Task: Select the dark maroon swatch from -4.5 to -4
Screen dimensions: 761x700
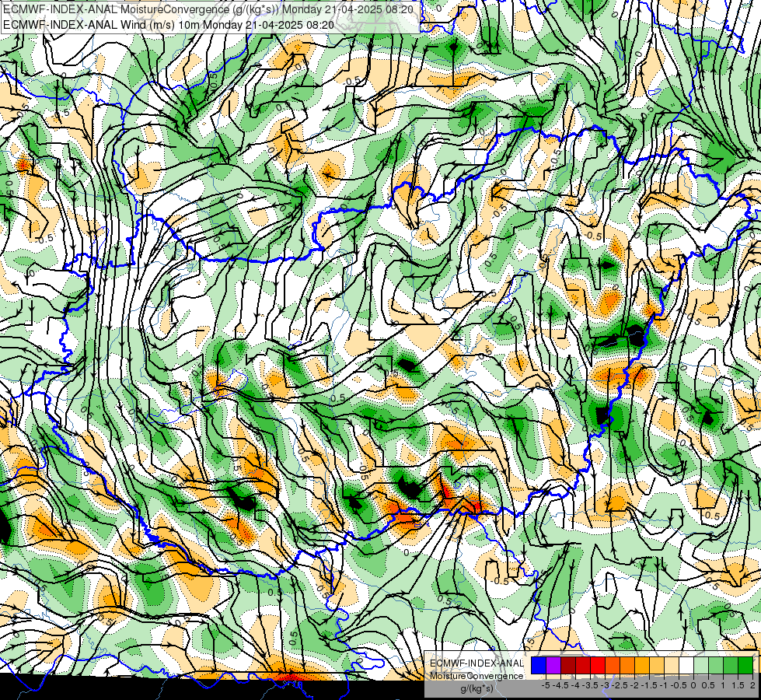Action: (x=568, y=665)
